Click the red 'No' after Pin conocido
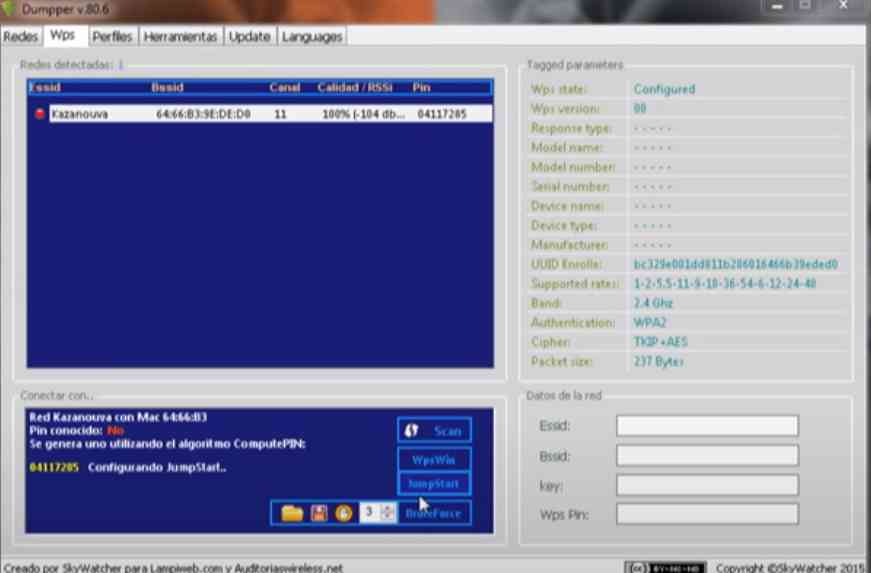Screen dimensions: 871x573 (x=116, y=430)
